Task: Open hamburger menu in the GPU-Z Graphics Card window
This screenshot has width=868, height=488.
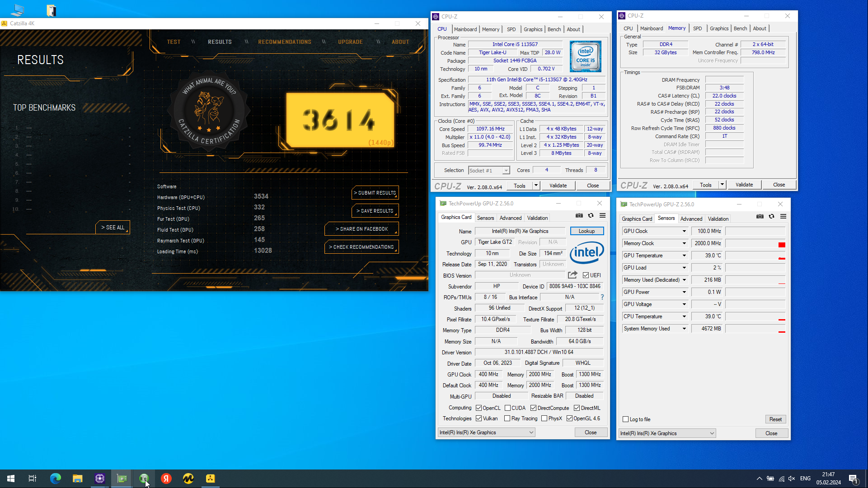Action: [602, 216]
